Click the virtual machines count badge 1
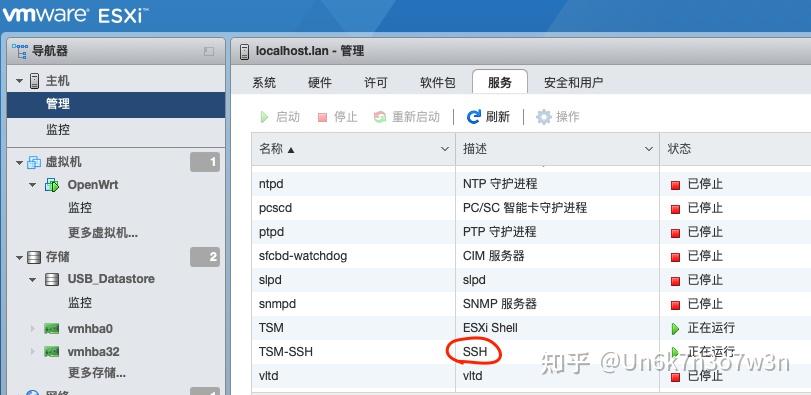This screenshot has width=811, height=395. [x=205, y=162]
